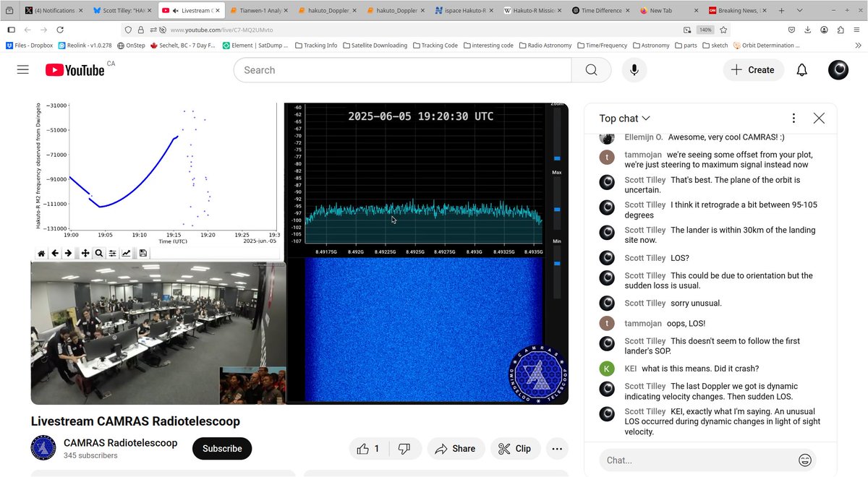Open CAMRAS Radiotelescoop channel avatar
This screenshot has width=868, height=477.
43,448
